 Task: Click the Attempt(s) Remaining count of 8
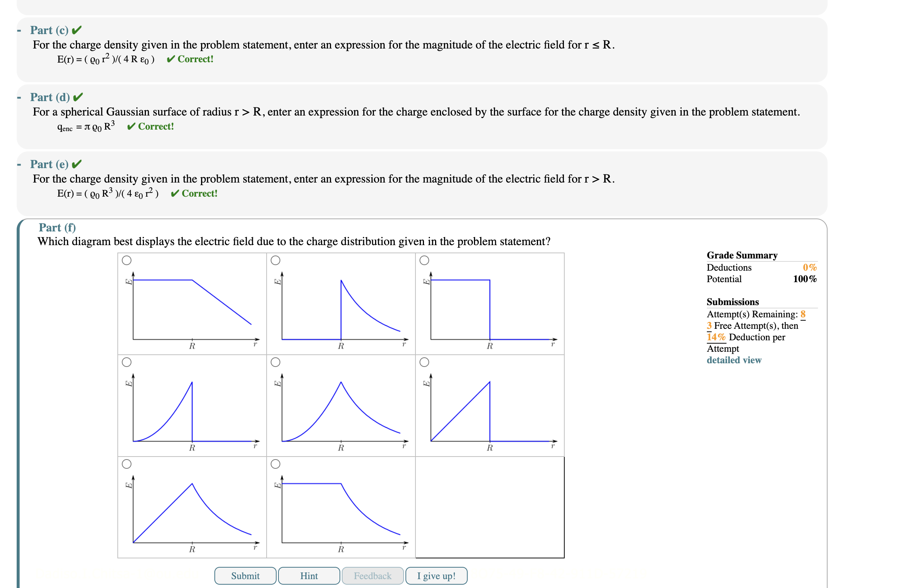click(x=802, y=314)
